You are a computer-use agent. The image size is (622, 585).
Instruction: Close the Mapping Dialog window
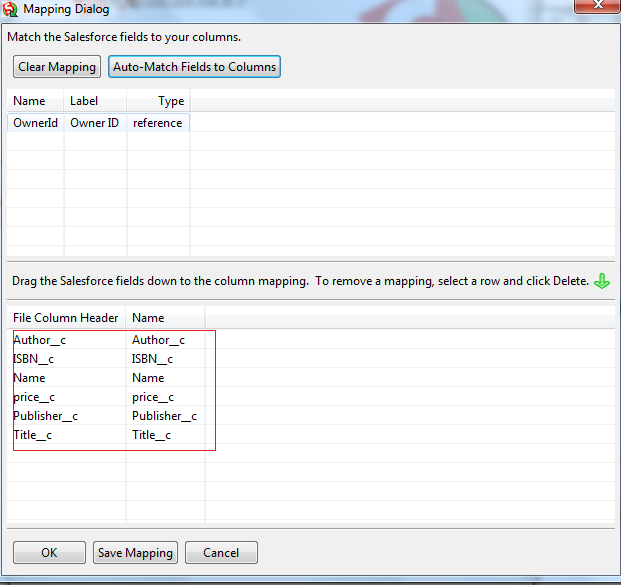coord(597,6)
